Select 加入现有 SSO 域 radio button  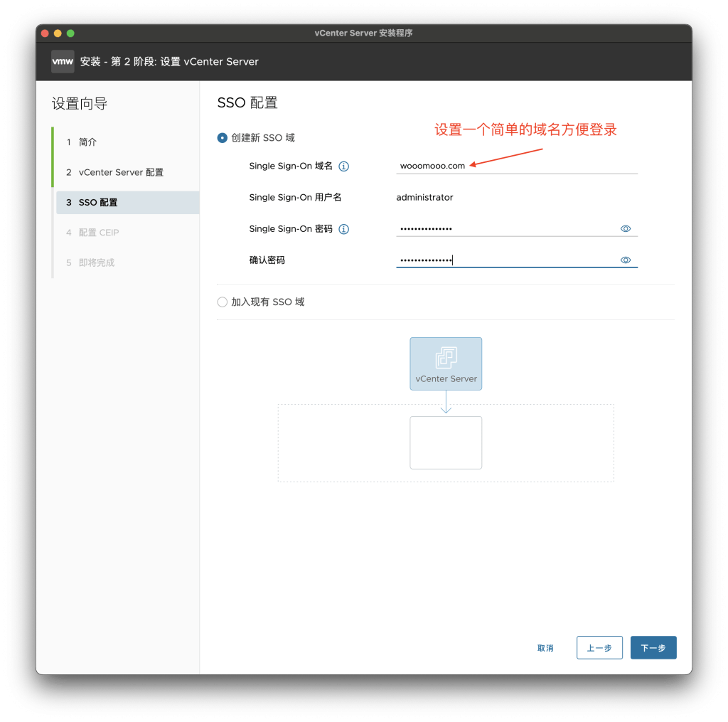(x=223, y=302)
